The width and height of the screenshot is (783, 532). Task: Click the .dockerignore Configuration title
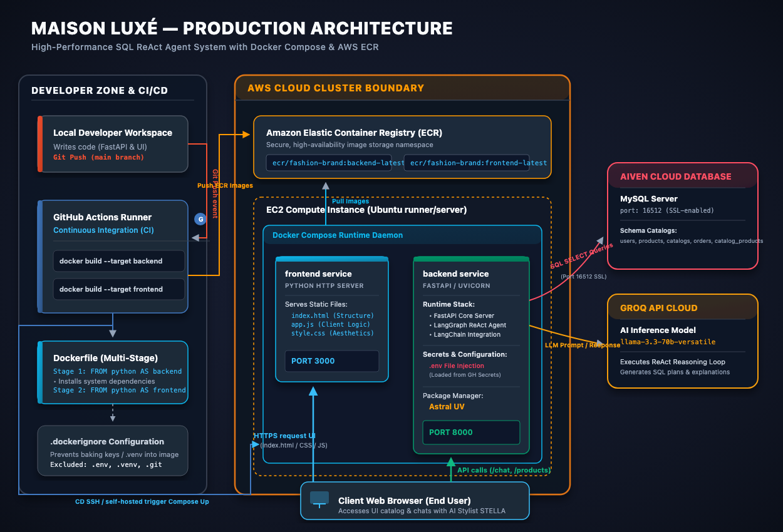pyautogui.click(x=107, y=441)
